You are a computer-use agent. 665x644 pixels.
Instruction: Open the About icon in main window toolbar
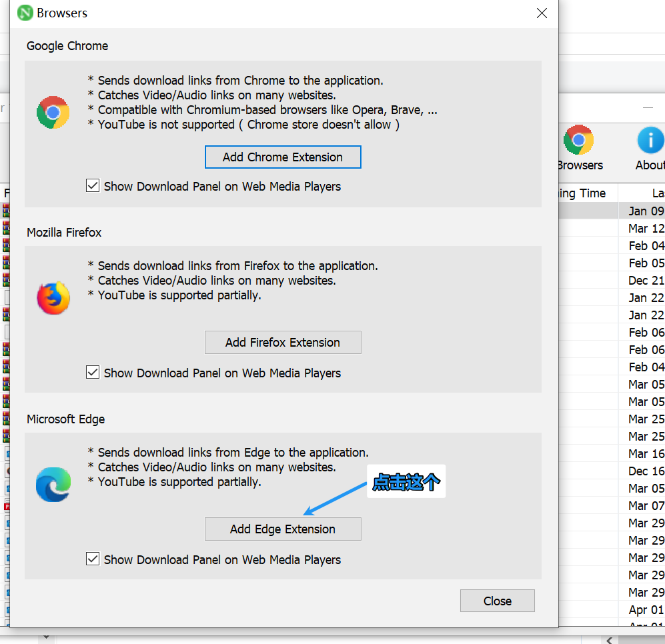pos(650,147)
